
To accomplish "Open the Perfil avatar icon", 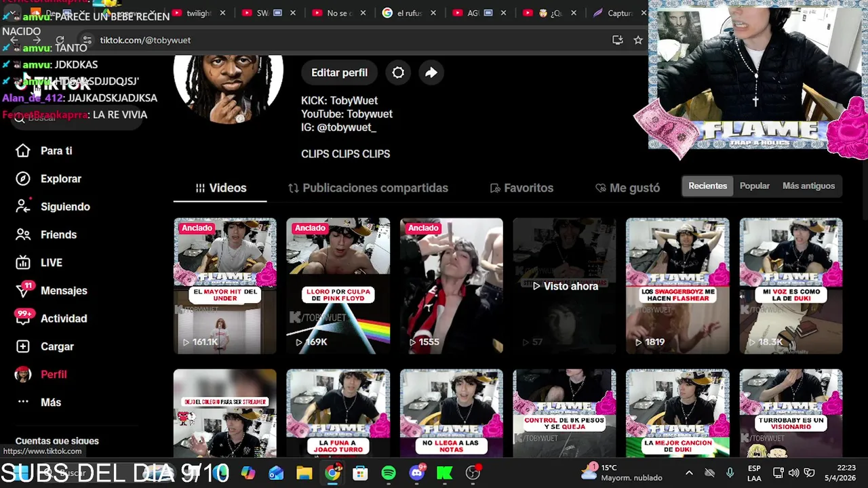I will coord(23,374).
